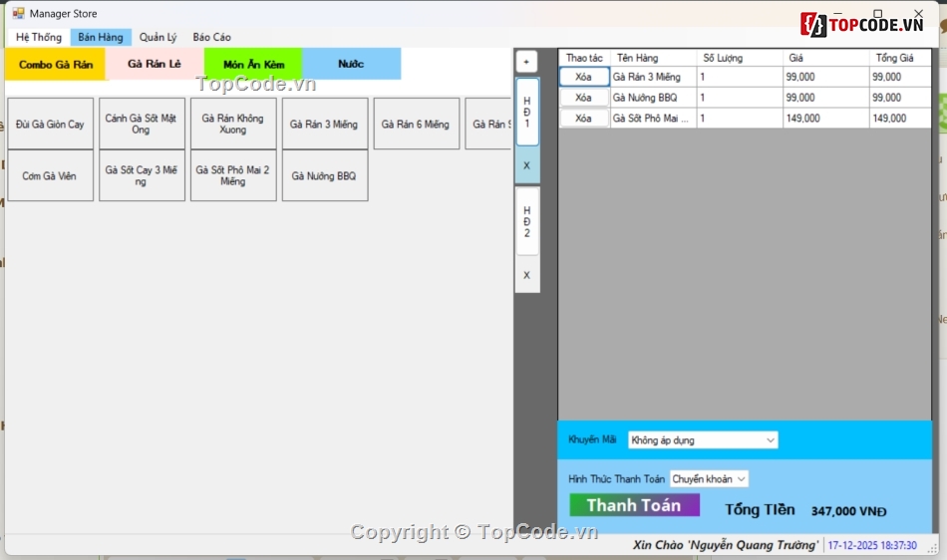This screenshot has width=947, height=560.
Task: Remove Gà Nướng BBQ from the order
Action: click(583, 98)
